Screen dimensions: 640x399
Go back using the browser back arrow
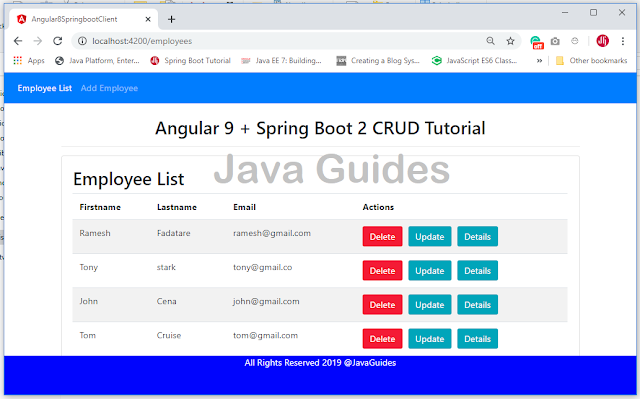click(18, 41)
